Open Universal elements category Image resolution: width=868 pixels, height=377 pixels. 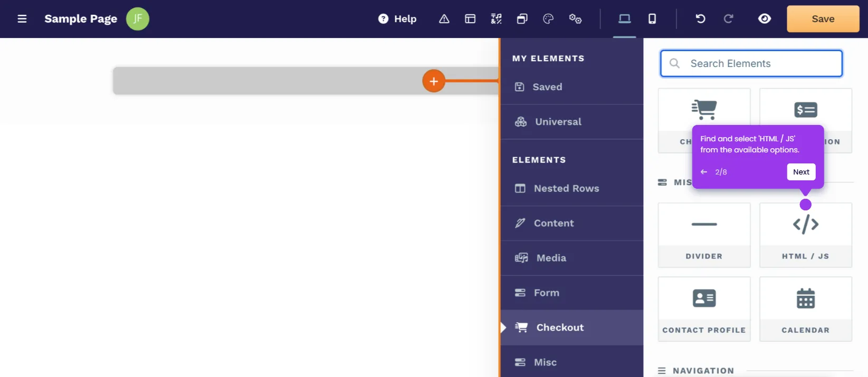coord(572,122)
